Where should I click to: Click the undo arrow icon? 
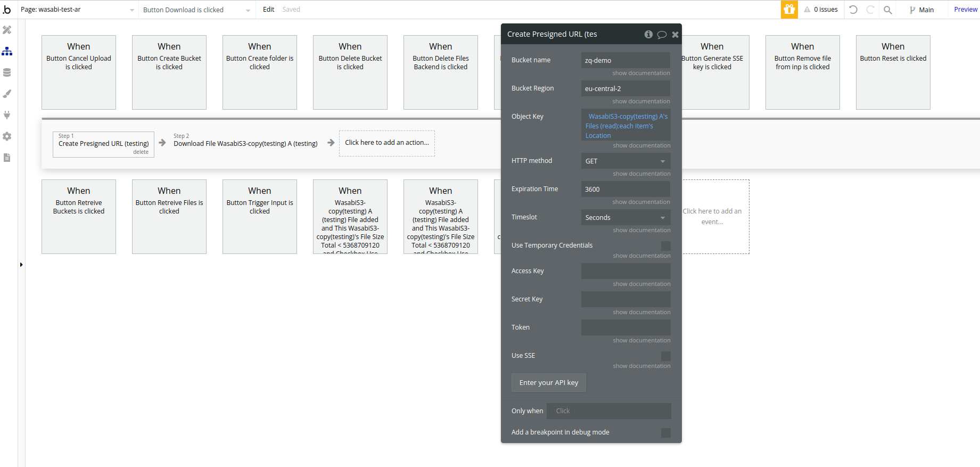point(853,10)
